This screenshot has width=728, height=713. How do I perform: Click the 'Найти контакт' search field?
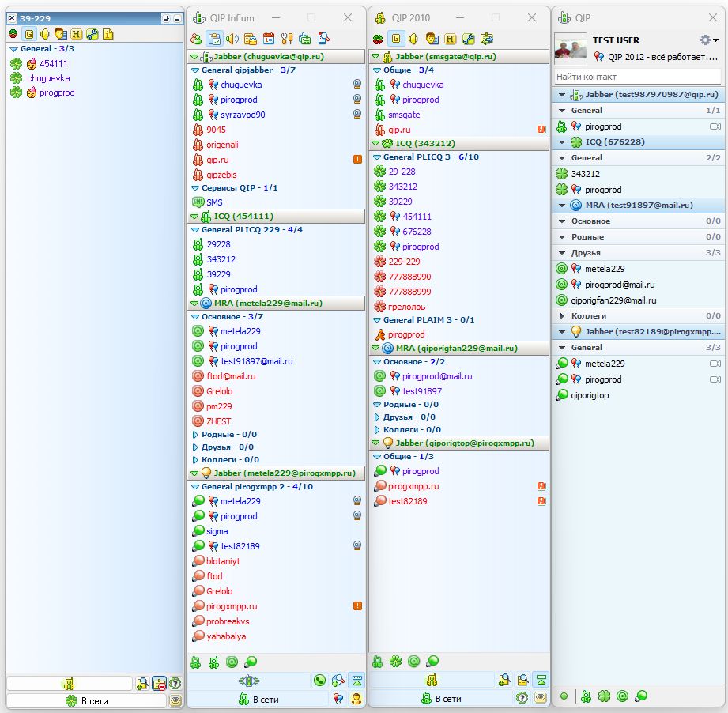[x=637, y=77]
